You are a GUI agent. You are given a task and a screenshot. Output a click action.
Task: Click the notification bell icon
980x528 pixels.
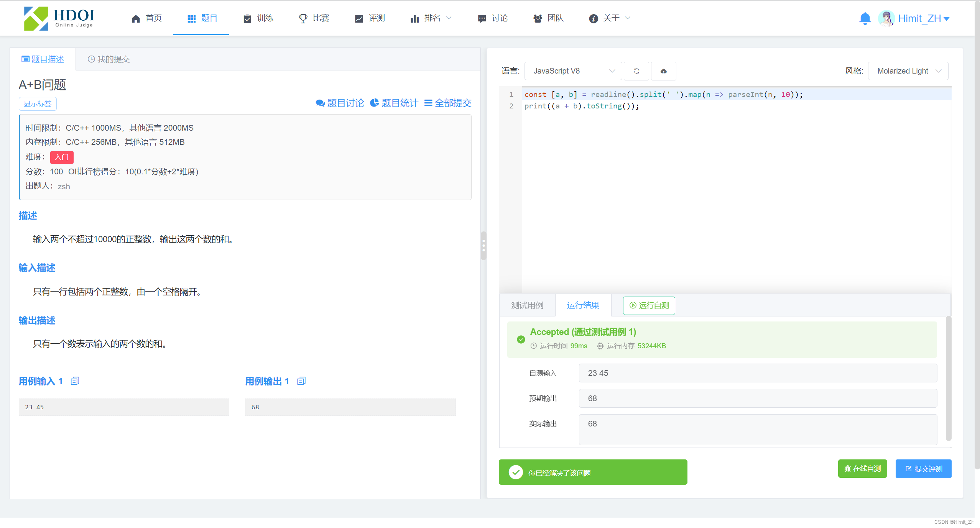[x=865, y=18]
